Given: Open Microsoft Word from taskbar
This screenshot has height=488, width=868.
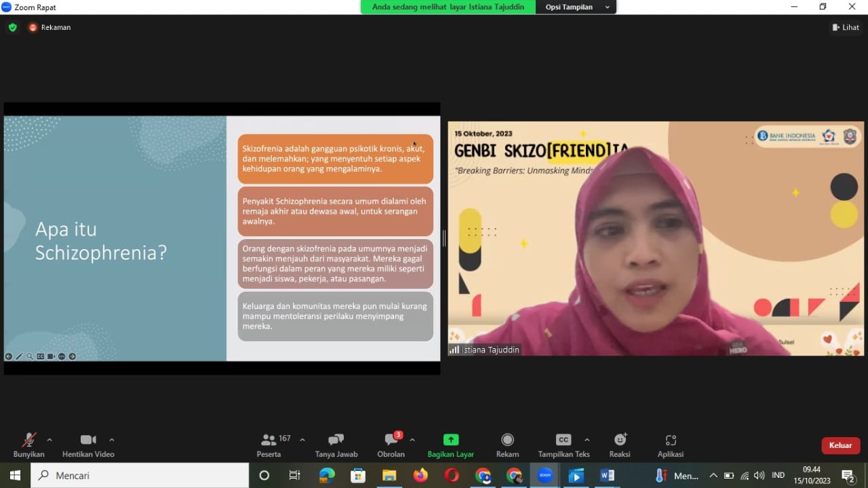Looking at the screenshot, I should (607, 475).
